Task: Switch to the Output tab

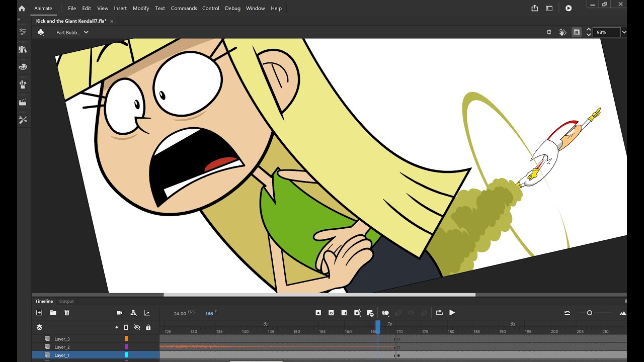Action: [x=66, y=301]
